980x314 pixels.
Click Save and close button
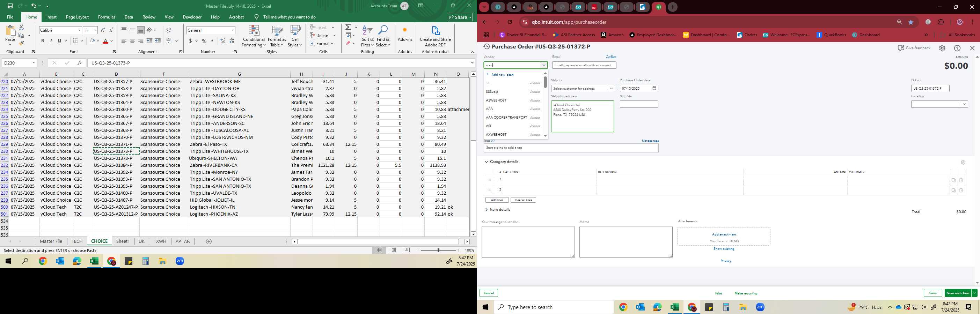958,293
